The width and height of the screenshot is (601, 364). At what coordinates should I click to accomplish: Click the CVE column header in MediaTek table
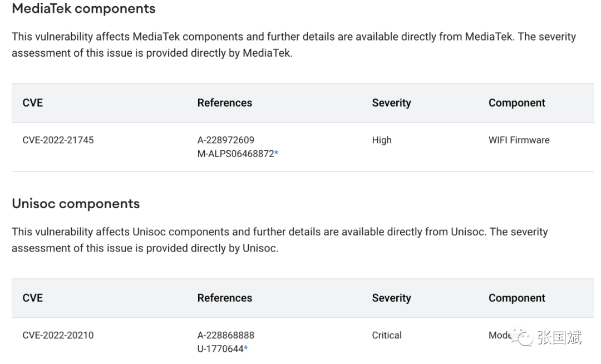pos(33,103)
